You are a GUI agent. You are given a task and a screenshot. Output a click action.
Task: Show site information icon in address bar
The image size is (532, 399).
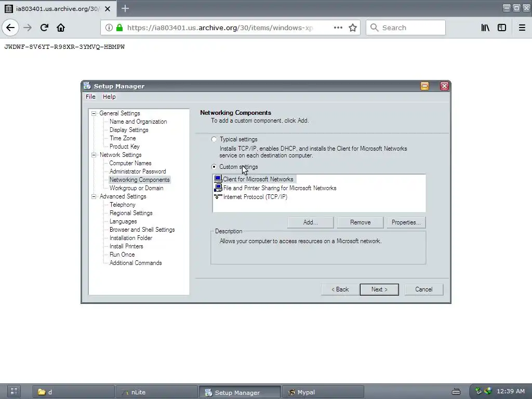tap(109, 28)
